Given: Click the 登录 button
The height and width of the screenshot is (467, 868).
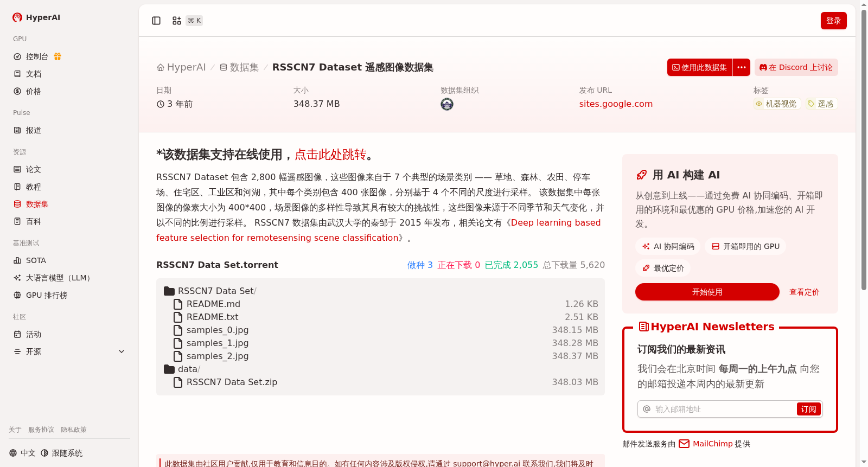Looking at the screenshot, I should [x=834, y=21].
